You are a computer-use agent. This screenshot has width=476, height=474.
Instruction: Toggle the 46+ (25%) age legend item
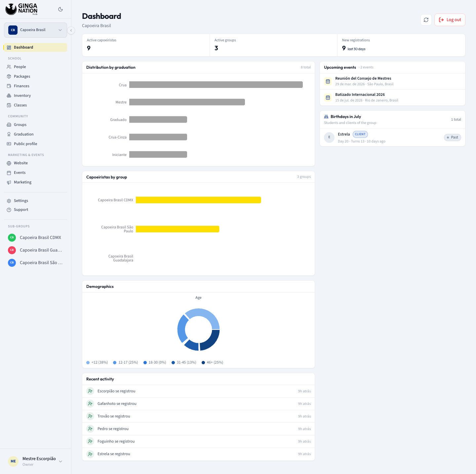click(x=213, y=363)
